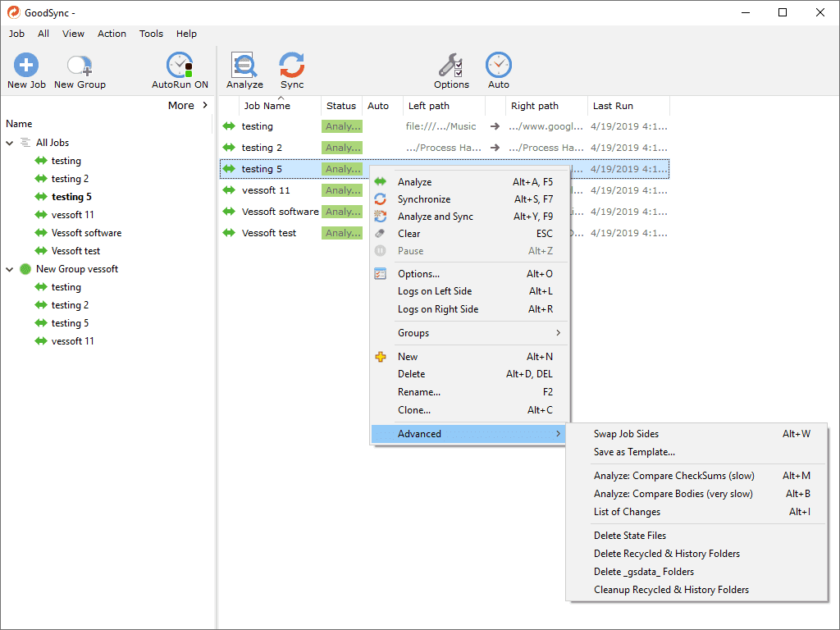Click the Right path column header
This screenshot has width=840, height=630.
tap(546, 106)
